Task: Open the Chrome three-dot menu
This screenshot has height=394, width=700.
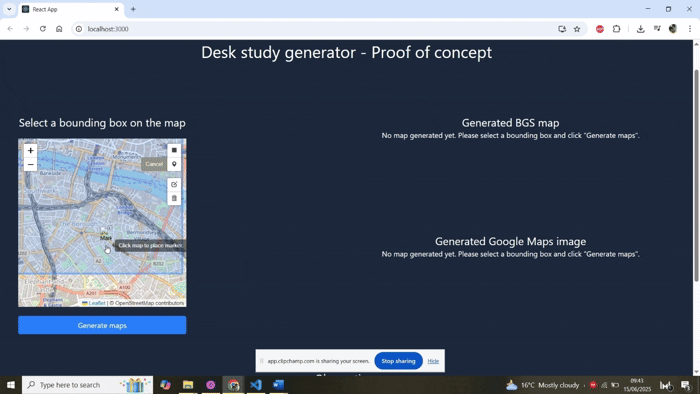Action: pos(690,29)
